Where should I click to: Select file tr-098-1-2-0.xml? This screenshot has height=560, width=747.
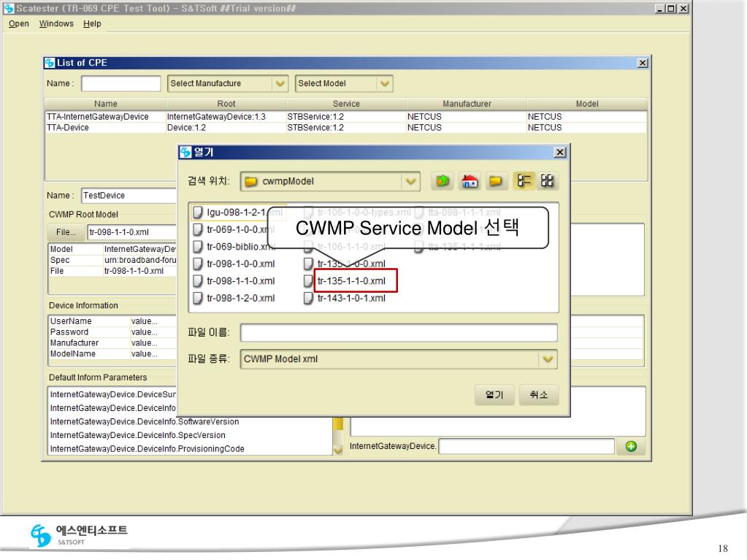click(x=240, y=298)
